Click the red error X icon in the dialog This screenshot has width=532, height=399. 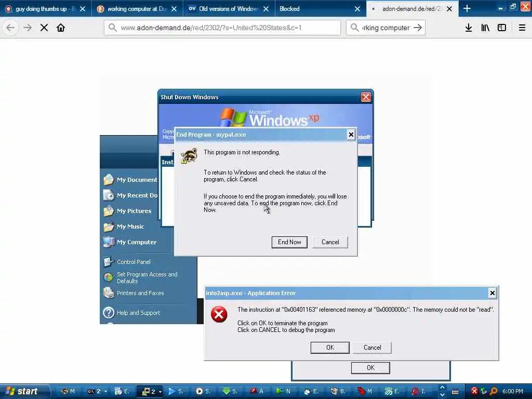219,314
